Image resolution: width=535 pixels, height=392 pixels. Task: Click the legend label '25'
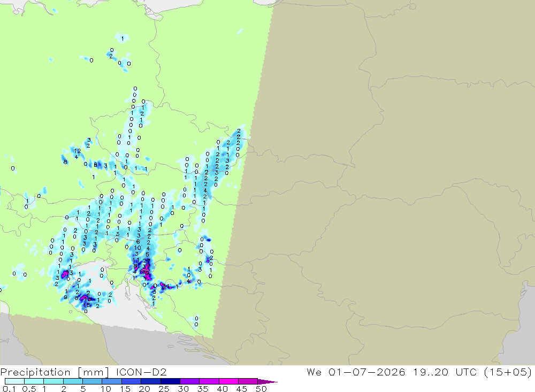point(164,389)
